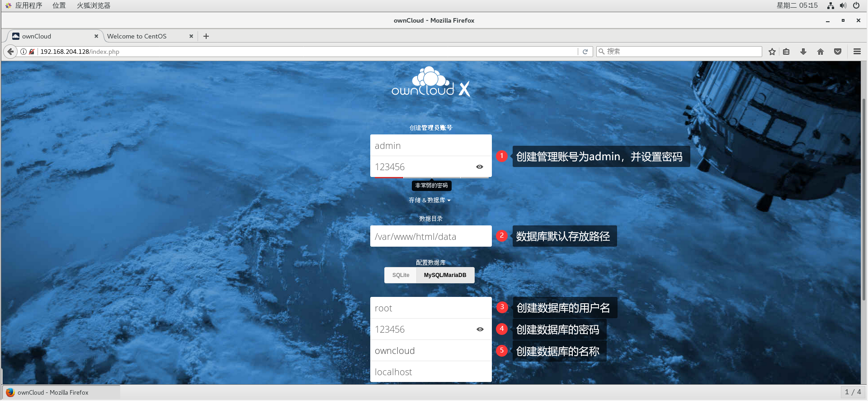Collapse the 存储&数据库 section
Screen dimensions: 868x401
coord(430,200)
